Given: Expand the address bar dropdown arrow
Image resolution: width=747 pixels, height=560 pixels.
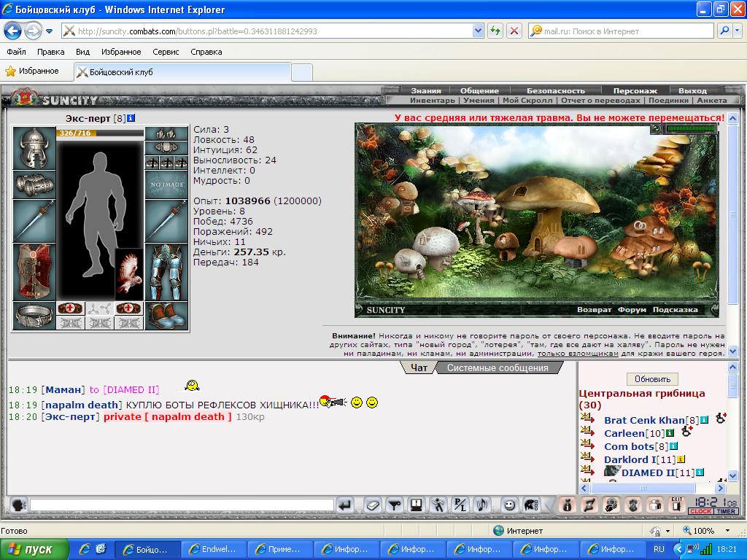Looking at the screenshot, I should tap(478, 31).
